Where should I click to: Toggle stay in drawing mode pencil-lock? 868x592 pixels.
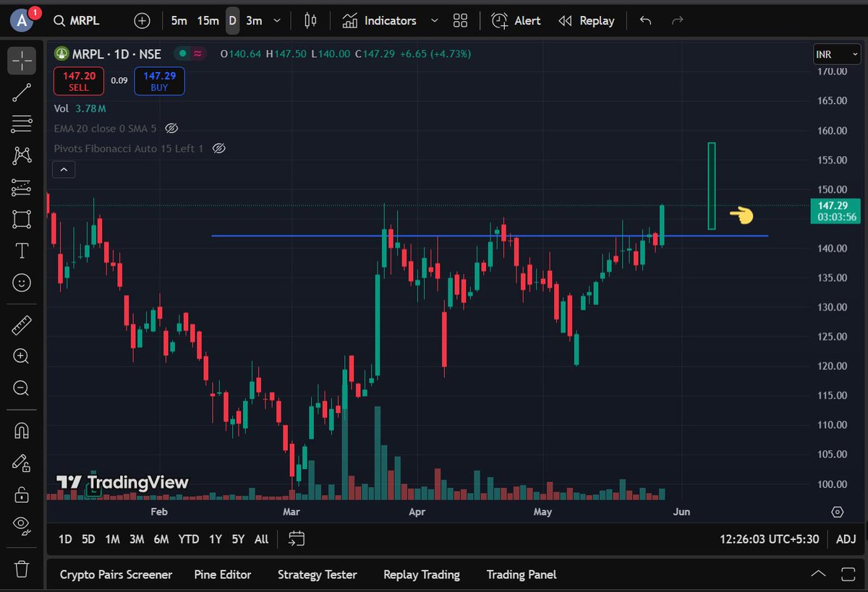point(22,463)
